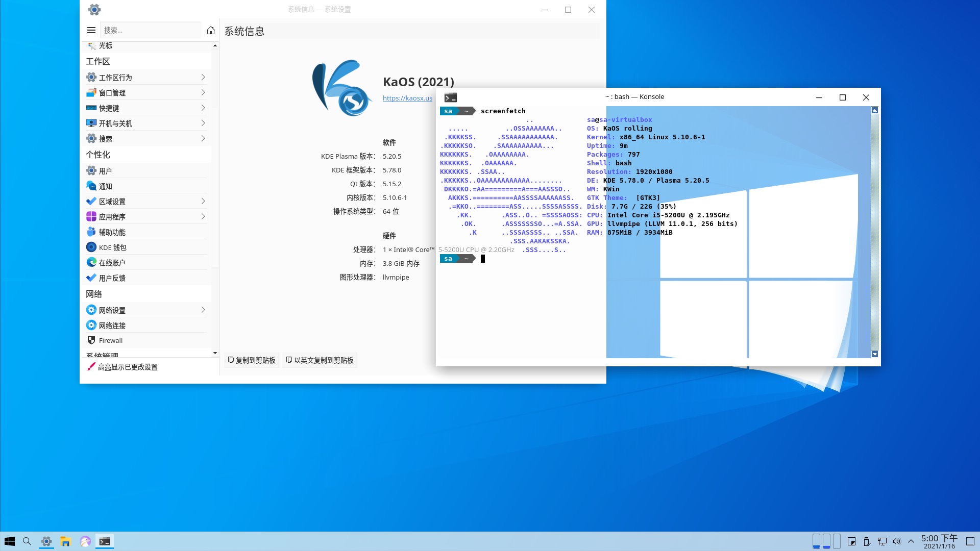Click the 以英文复制到剪贴板 button
This screenshot has width=980, height=551.
click(320, 360)
